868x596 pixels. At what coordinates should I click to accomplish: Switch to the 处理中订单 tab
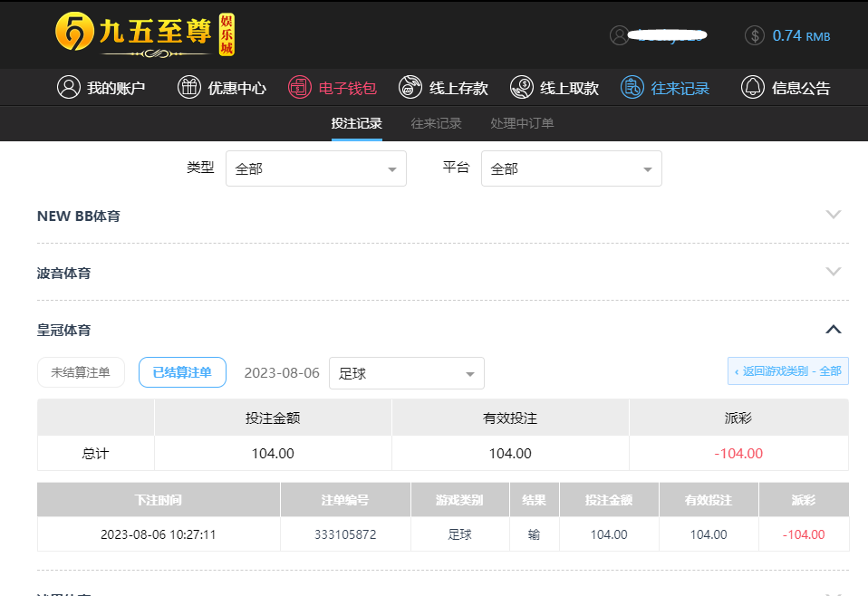pyautogui.click(x=522, y=123)
